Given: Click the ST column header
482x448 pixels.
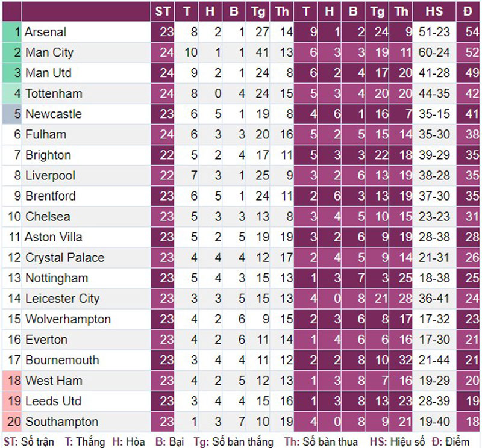Looking at the screenshot, I should [x=162, y=11].
